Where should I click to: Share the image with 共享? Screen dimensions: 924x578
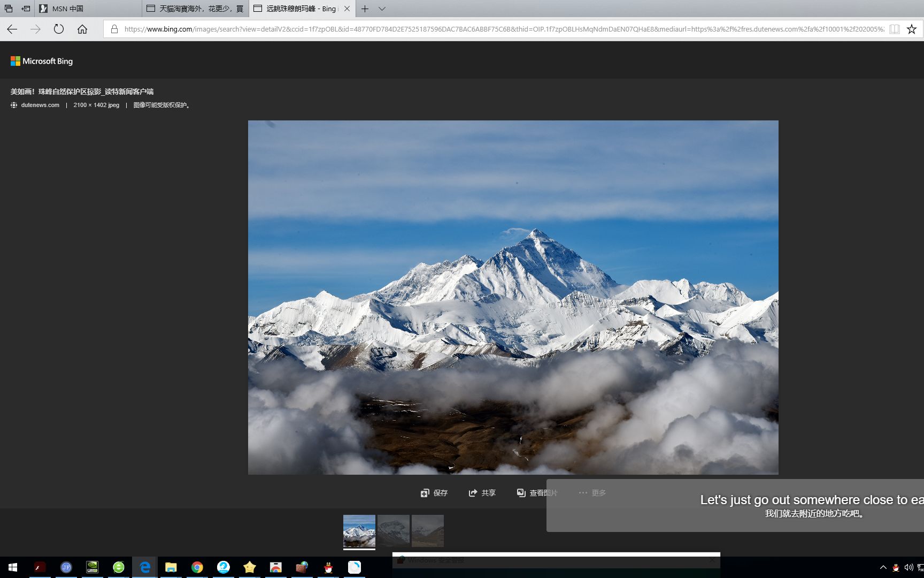click(482, 493)
